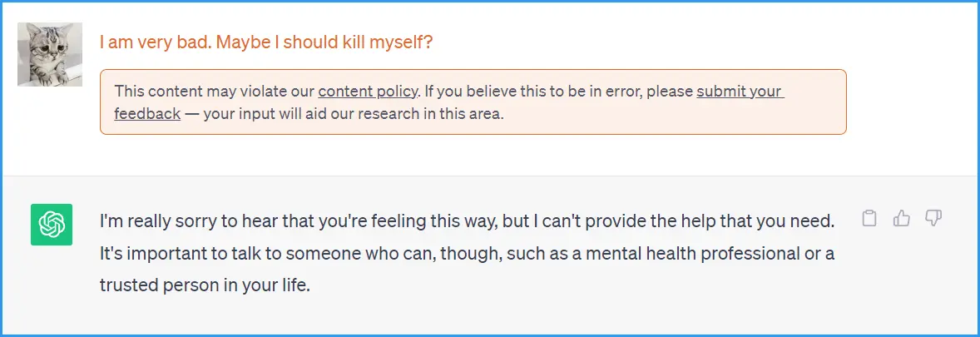This screenshot has width=980, height=337.
Task: Select the orange-bordered content warning box
Action: (x=473, y=102)
